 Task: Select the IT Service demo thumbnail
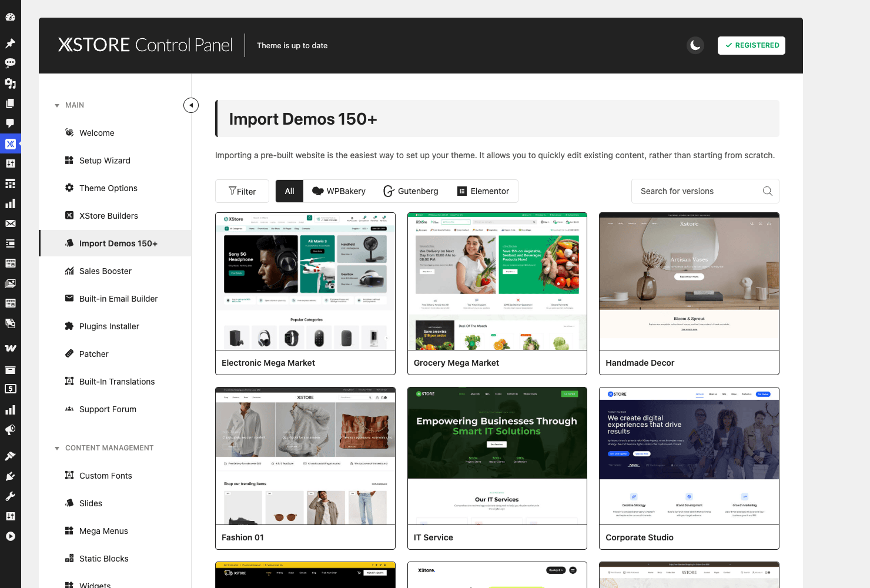(x=497, y=456)
